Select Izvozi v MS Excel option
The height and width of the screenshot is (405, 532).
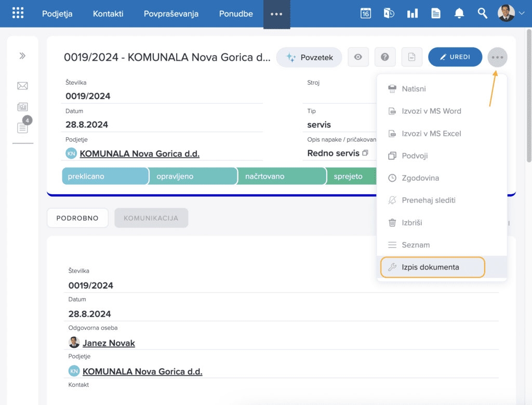tap(431, 133)
